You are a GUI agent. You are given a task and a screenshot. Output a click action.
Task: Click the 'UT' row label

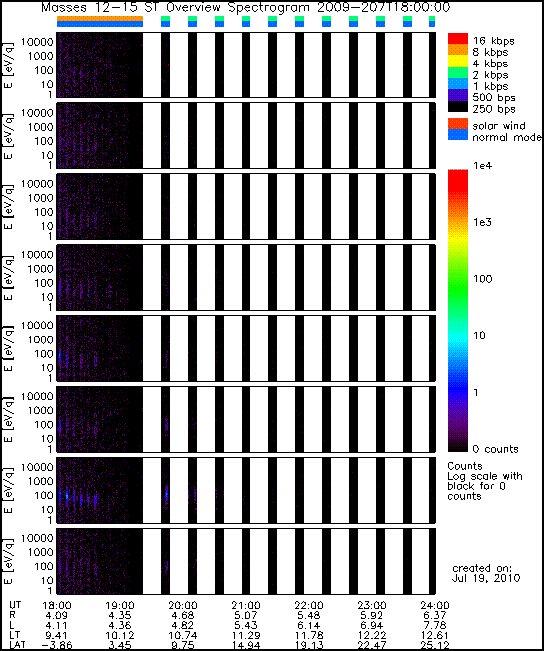pos(15,605)
